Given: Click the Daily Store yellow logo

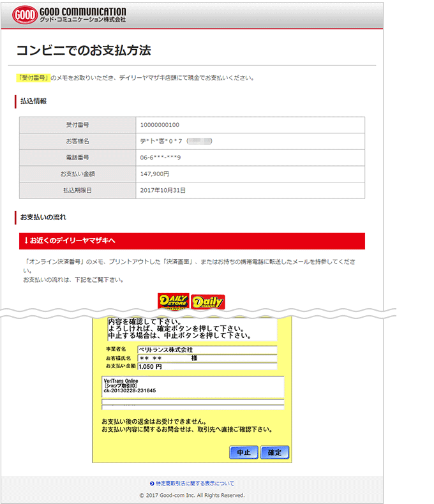Looking at the screenshot, I should (173, 301).
